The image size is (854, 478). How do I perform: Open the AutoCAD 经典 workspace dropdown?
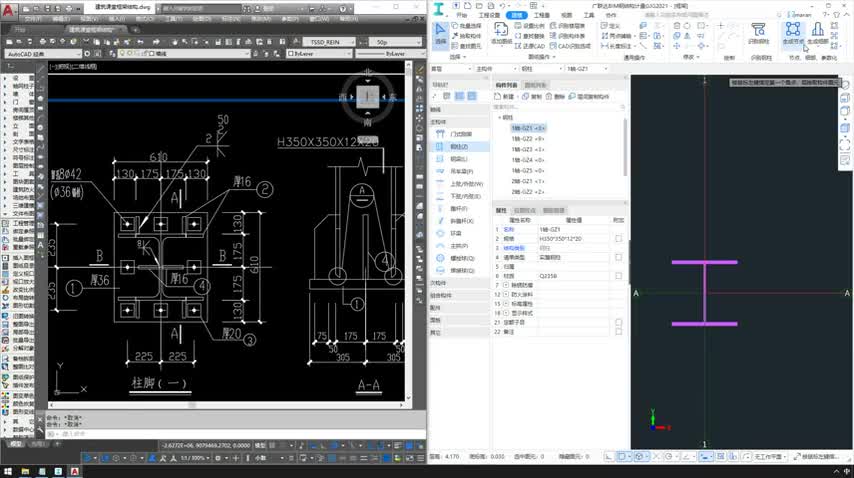click(44, 54)
